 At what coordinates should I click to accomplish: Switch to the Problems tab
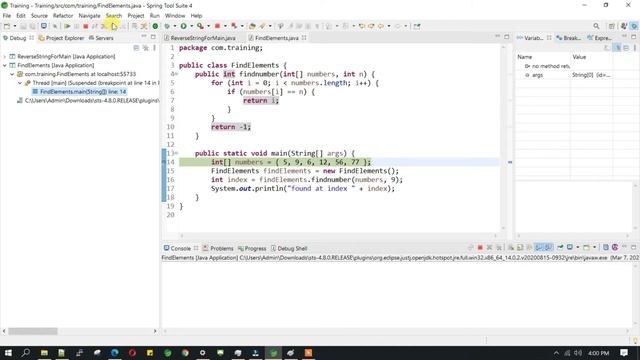[218, 248]
